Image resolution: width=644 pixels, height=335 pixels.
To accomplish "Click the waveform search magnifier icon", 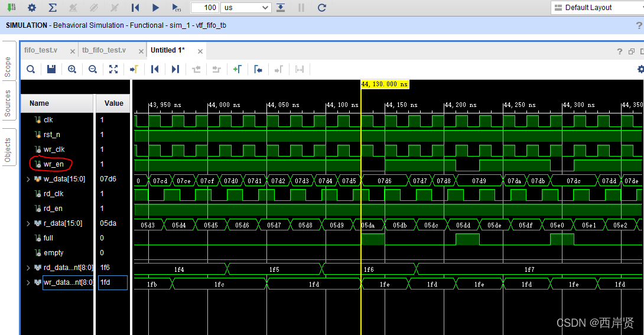I will 30,69.
